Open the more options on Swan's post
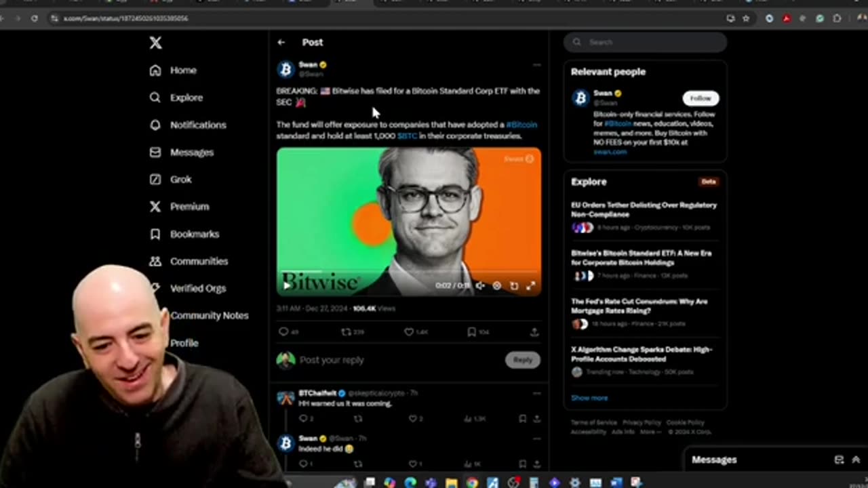Viewport: 868px width, 488px height. 536,65
